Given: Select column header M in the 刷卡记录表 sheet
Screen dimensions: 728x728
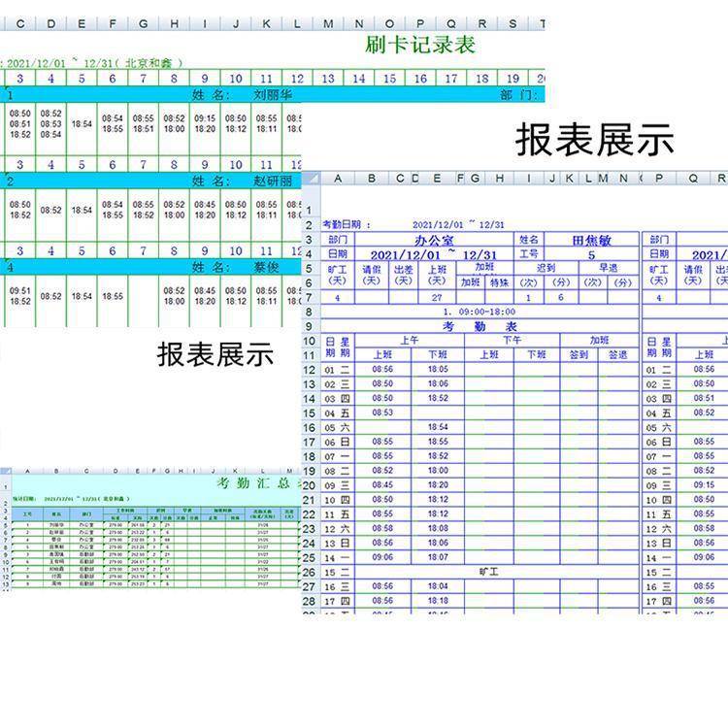Looking at the screenshot, I should coord(328,23).
